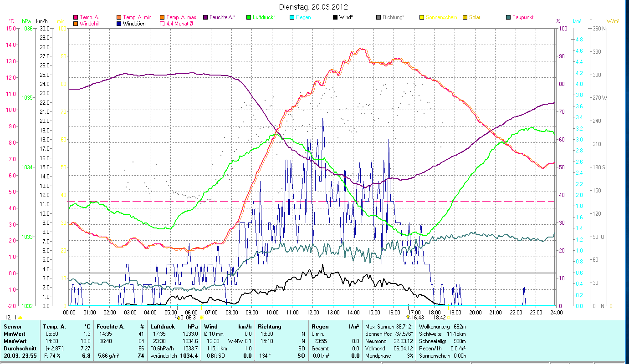This screenshot has height=364, width=629.
Task: Select the Temp. A. min legend label
Action: (136, 17)
